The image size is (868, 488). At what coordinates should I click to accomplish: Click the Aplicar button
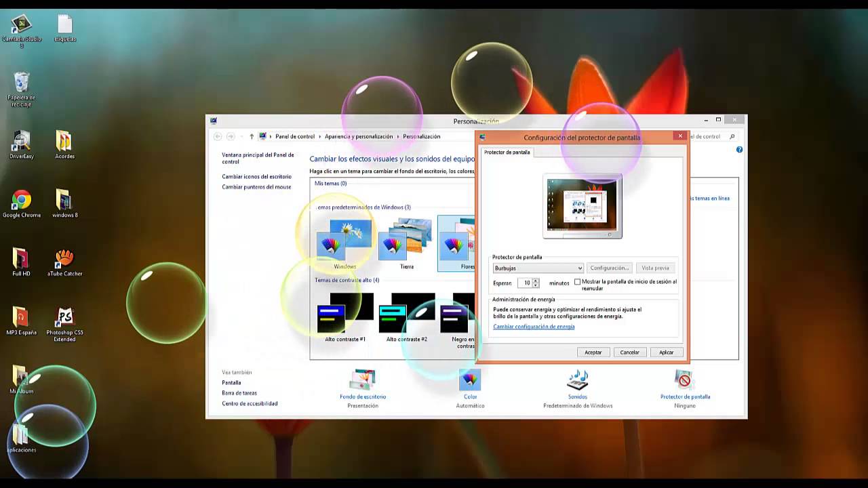[667, 352]
